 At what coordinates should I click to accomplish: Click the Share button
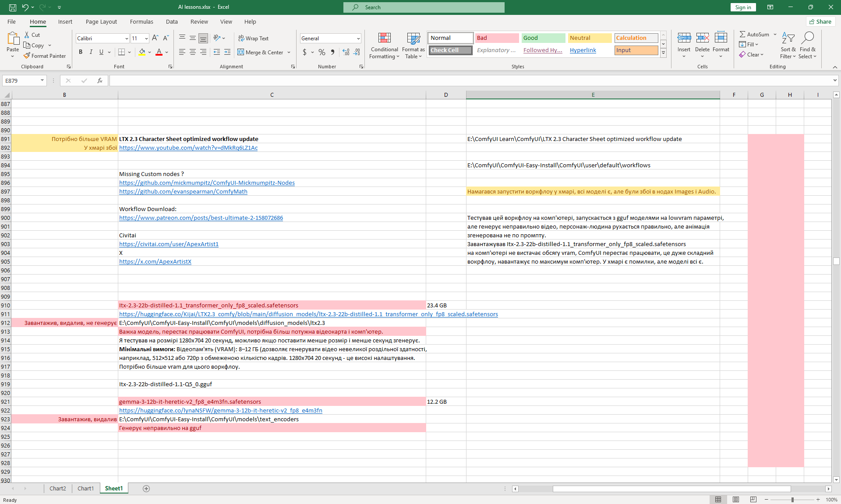coord(820,21)
